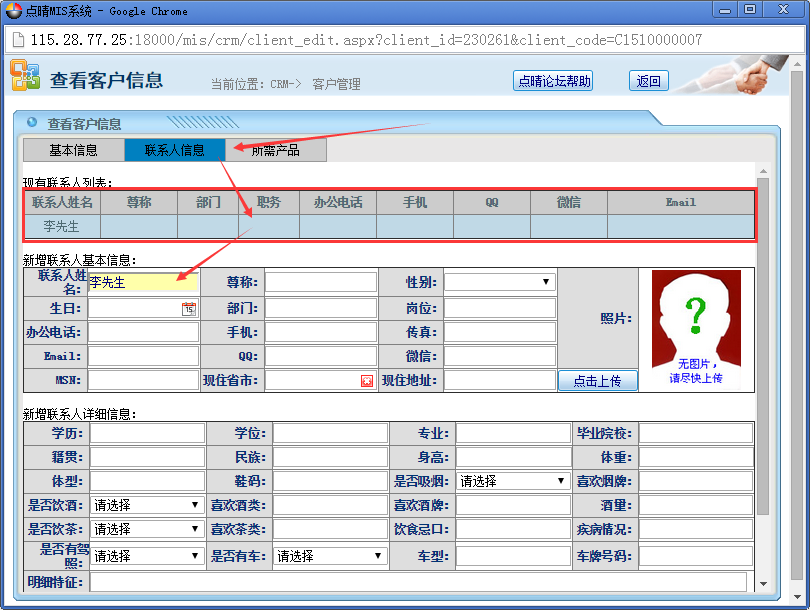Open the 性别 dropdown
The width and height of the screenshot is (810, 610).
tap(499, 282)
